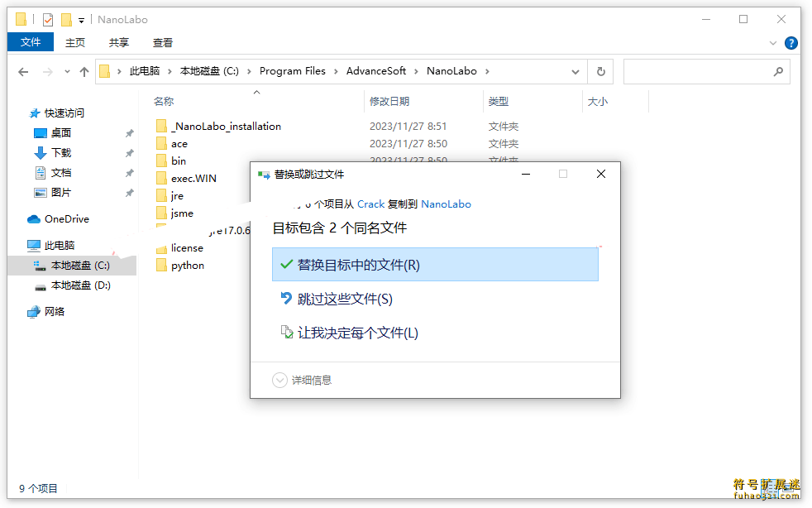Click the Refresh icon beside address bar
812x508 pixels.
601,72
